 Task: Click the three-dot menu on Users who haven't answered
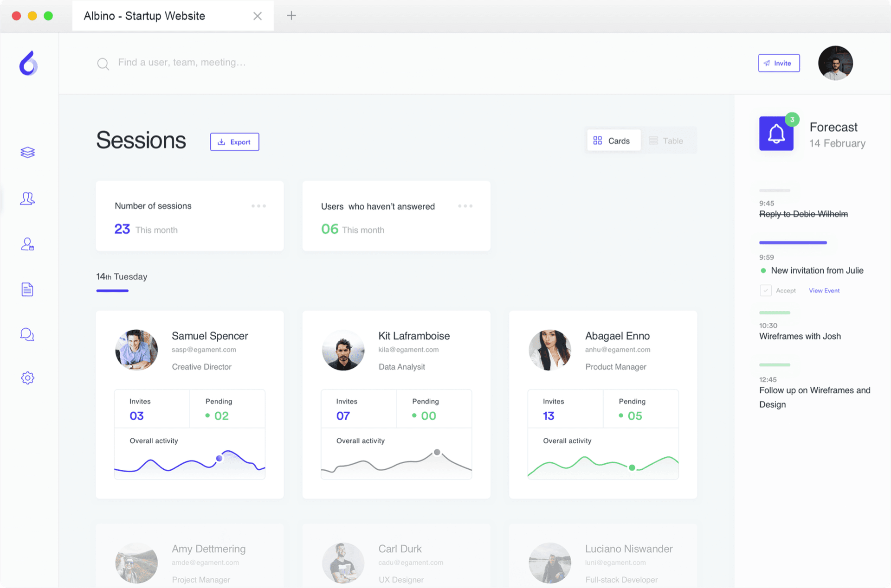click(465, 206)
